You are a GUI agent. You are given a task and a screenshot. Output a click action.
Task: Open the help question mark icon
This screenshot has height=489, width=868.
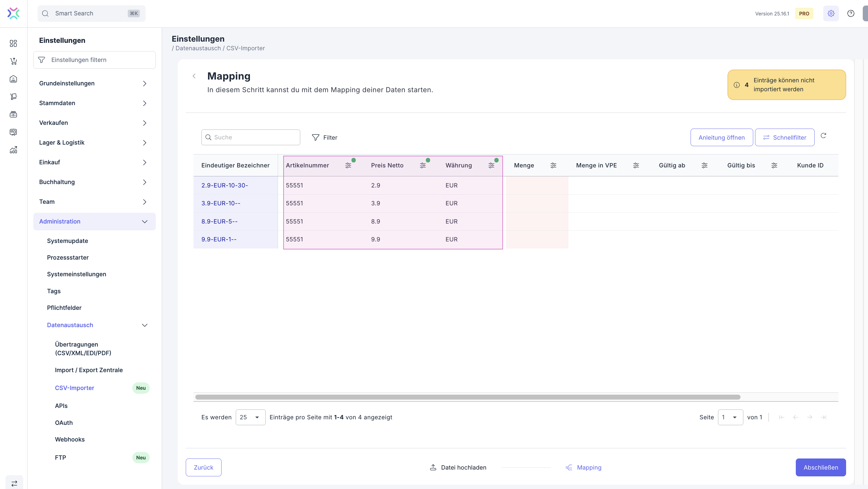click(850, 14)
